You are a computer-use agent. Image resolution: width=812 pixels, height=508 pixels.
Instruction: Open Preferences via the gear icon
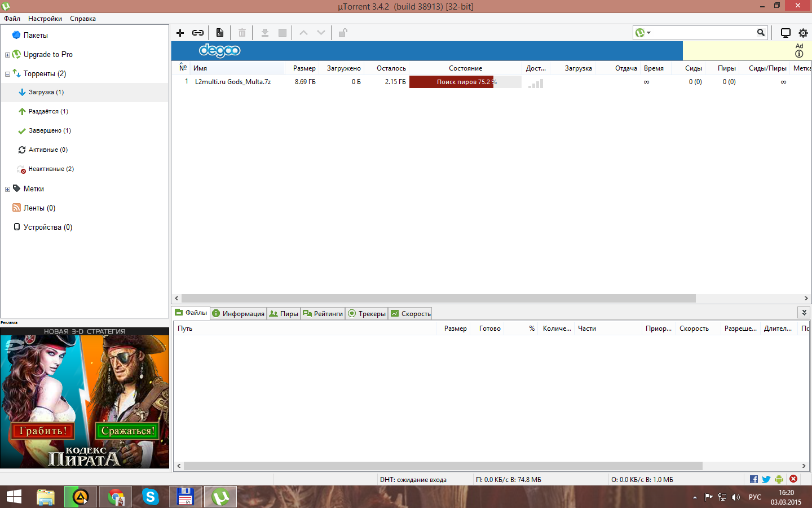click(x=803, y=33)
